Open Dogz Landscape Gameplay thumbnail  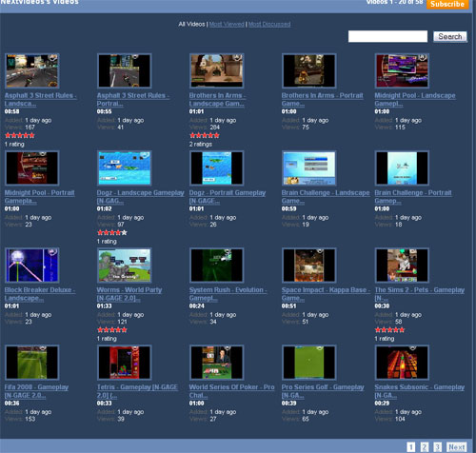(x=125, y=168)
